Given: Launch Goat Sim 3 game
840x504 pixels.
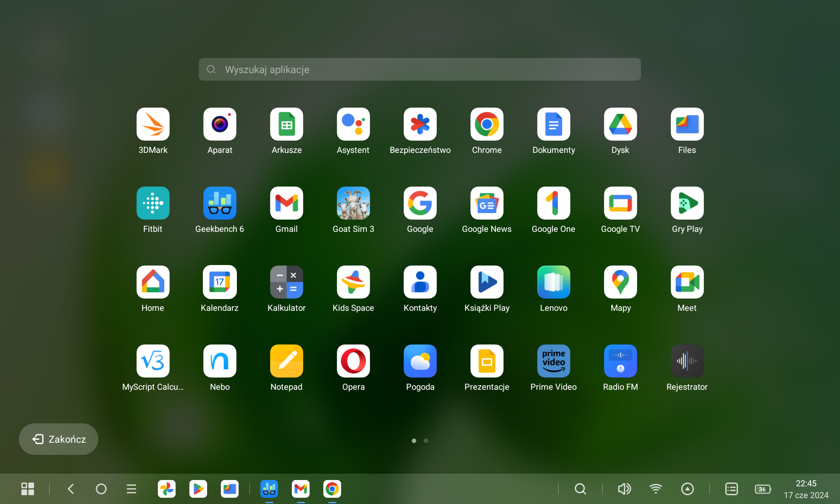Looking at the screenshot, I should click(353, 203).
